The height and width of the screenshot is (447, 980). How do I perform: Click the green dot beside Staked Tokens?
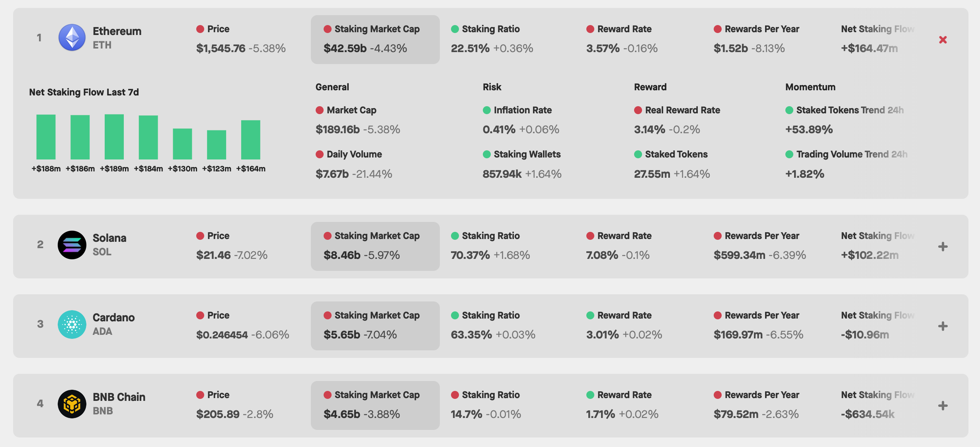click(x=638, y=154)
